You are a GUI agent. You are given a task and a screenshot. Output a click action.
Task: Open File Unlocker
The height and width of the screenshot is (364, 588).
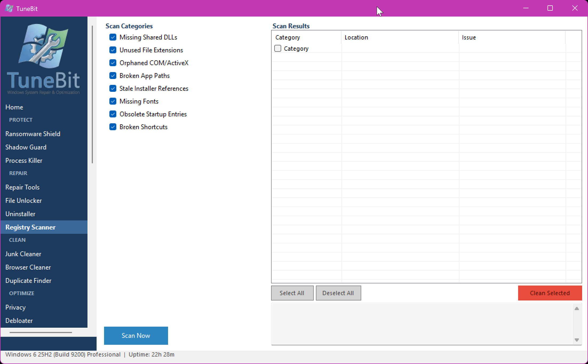coord(44,201)
